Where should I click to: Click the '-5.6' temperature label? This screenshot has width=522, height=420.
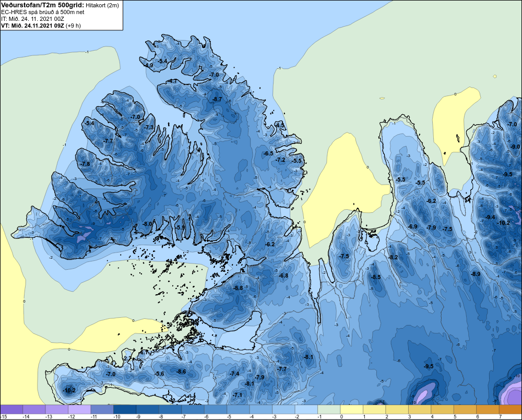pos(159,374)
